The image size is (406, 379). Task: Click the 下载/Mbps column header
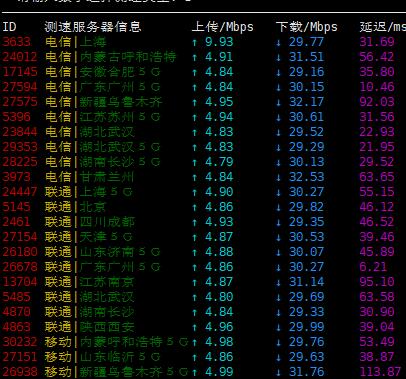click(307, 27)
